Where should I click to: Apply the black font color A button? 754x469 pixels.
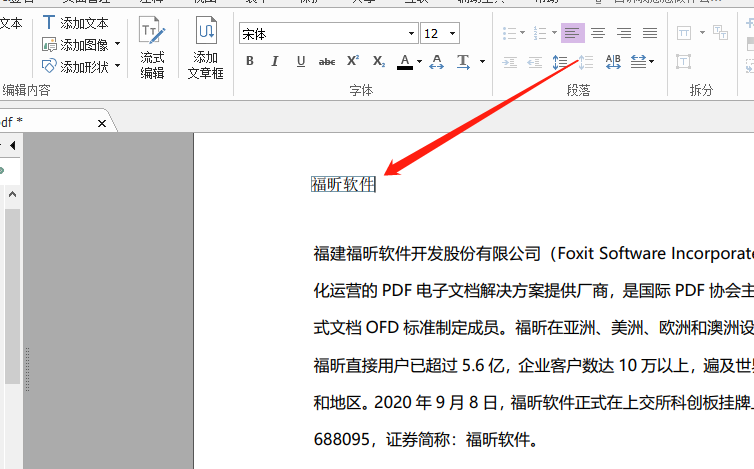[405, 62]
